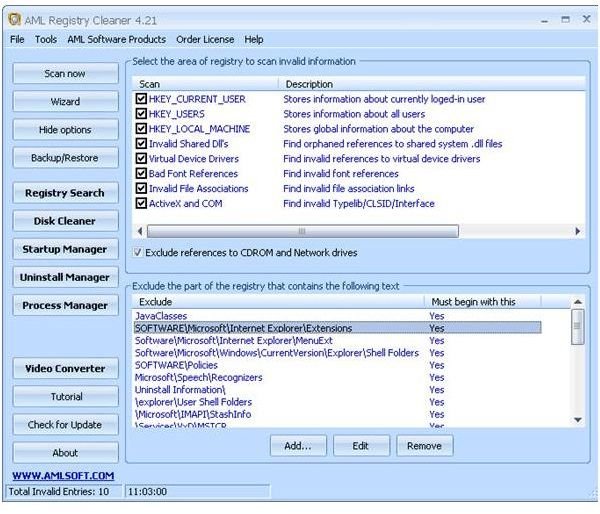Open the Disk Cleaner tool
The width and height of the screenshot is (600, 514).
(65, 221)
